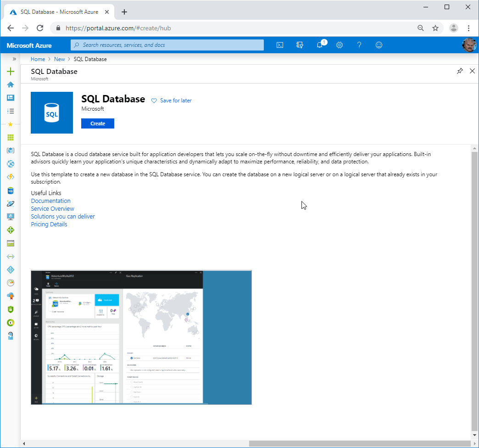Click the Create button
Image resolution: width=479 pixels, height=448 pixels.
click(x=98, y=123)
